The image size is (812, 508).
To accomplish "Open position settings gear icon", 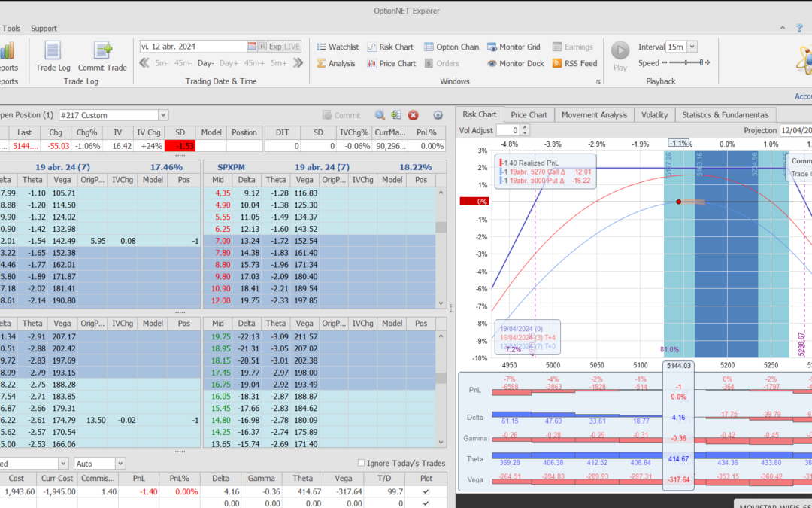I will (x=438, y=115).
